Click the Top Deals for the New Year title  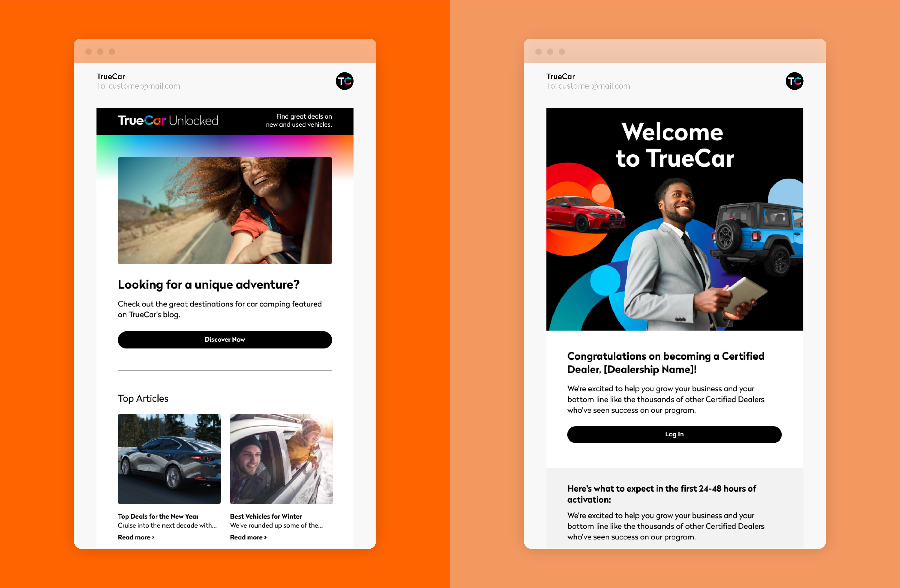[158, 516]
